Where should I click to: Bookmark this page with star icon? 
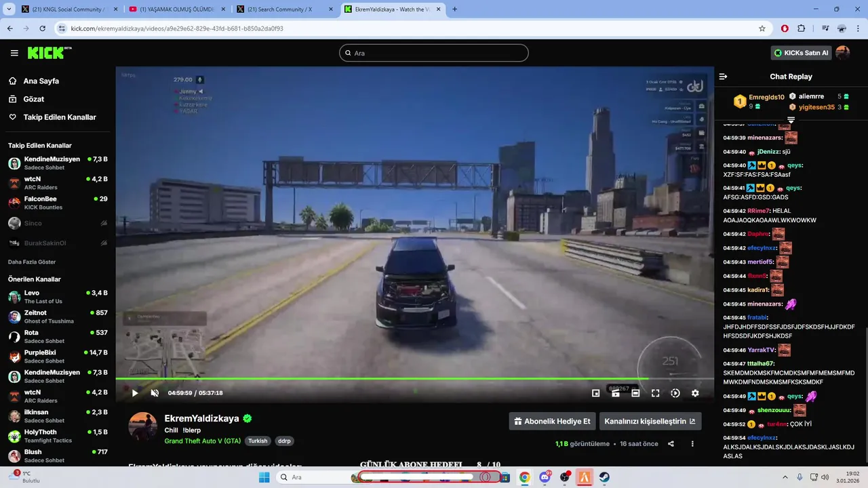click(762, 28)
